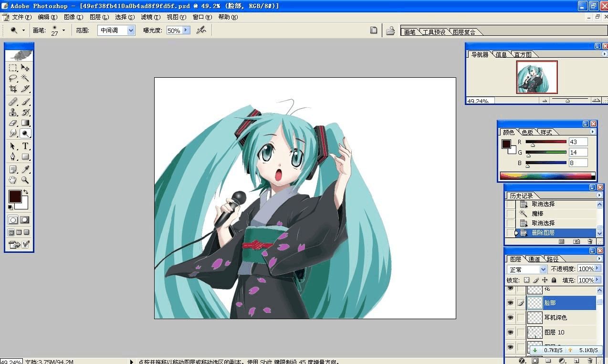
Task: Create new snapshot in History panel
Action: (577, 241)
